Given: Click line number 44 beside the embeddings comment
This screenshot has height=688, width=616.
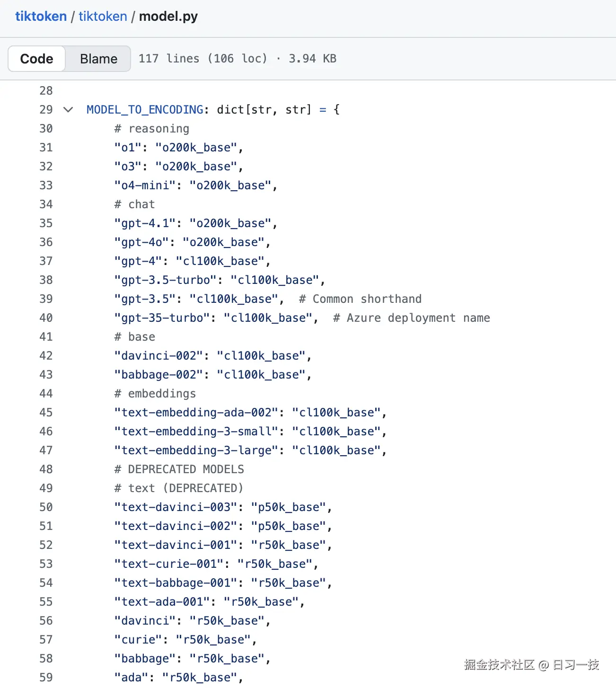Looking at the screenshot, I should point(46,393).
